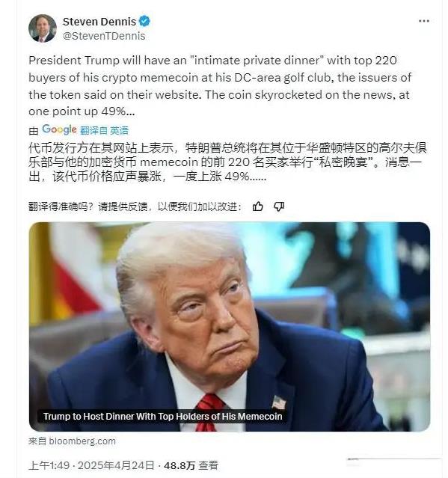Click the English tweet text body

[x=220, y=86]
